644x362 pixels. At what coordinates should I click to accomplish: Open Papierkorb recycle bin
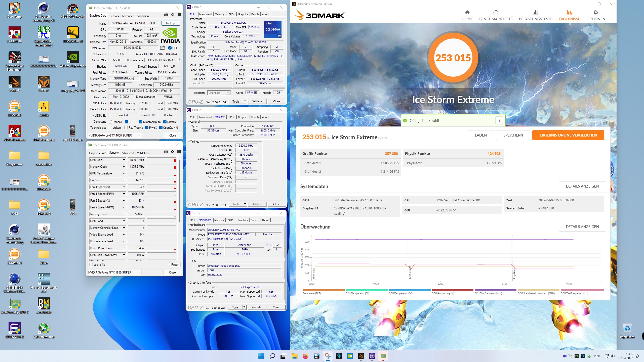tap(627, 331)
